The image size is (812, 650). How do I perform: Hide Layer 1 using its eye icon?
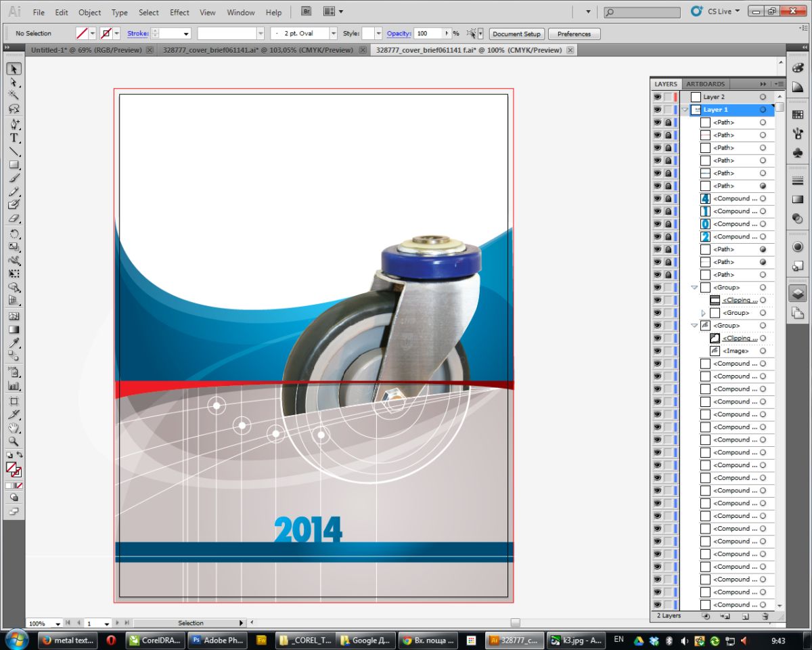coord(657,110)
